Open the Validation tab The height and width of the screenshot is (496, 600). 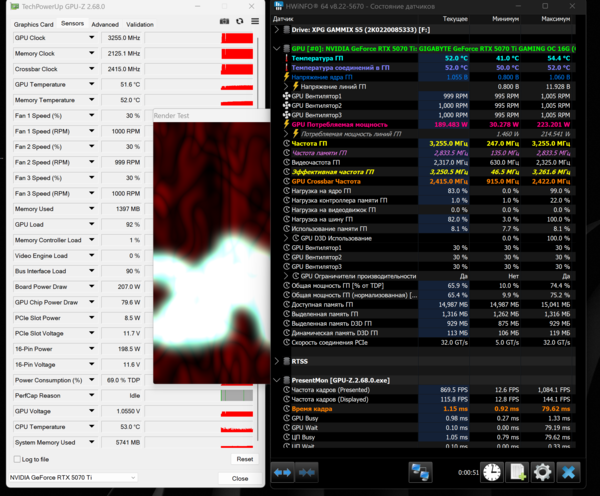coord(140,24)
